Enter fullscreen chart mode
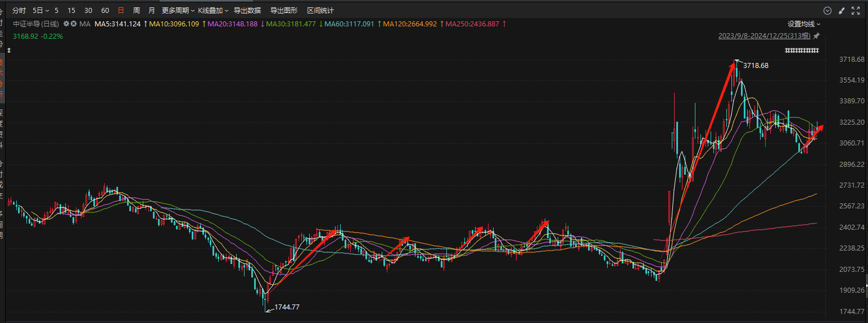The height and width of the screenshot is (323, 868). 856,11
